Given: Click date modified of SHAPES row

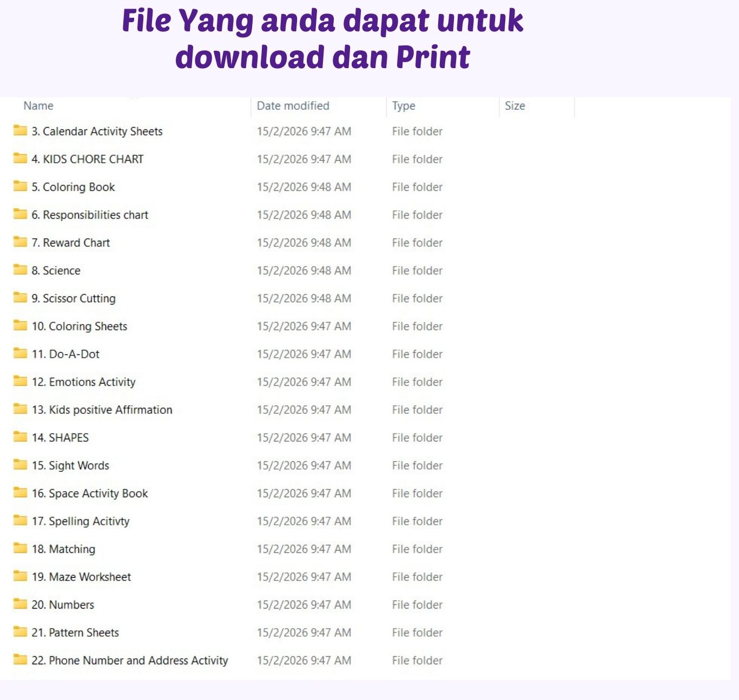Looking at the screenshot, I should 304,438.
